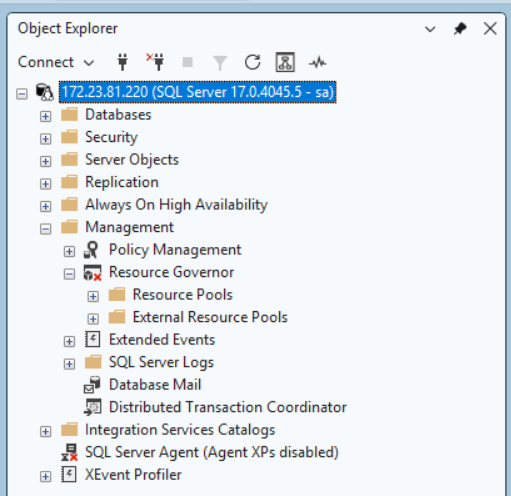
Task: Expand Integration Services Catalogs node
Action: point(45,432)
